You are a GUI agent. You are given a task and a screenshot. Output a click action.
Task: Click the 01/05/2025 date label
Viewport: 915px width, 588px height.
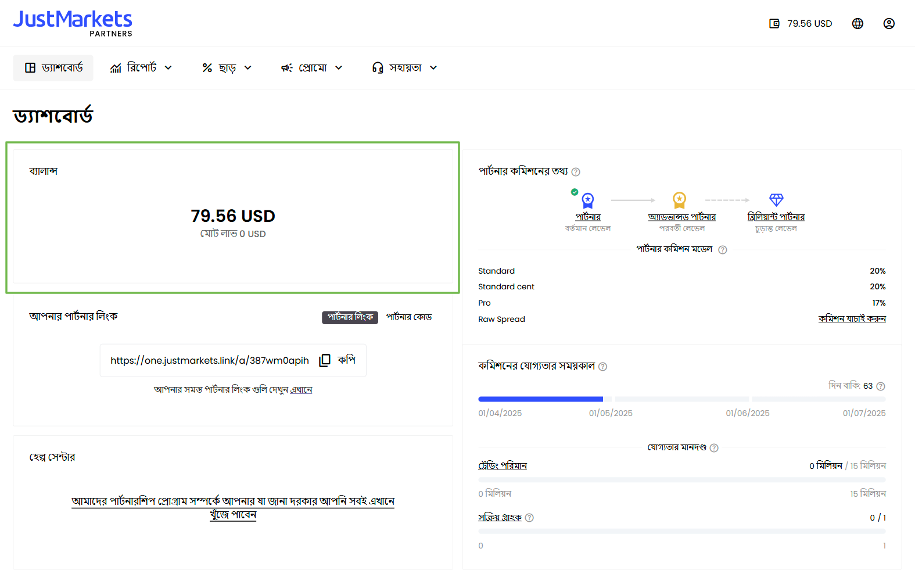pos(611,414)
